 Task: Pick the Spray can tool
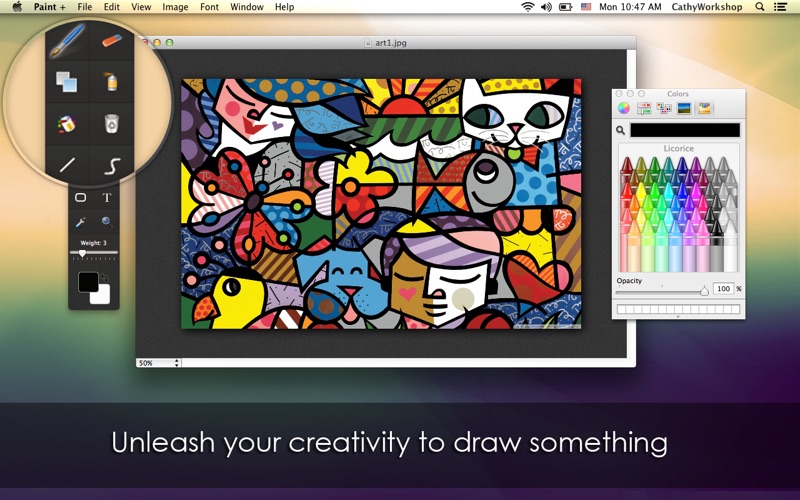[112, 82]
